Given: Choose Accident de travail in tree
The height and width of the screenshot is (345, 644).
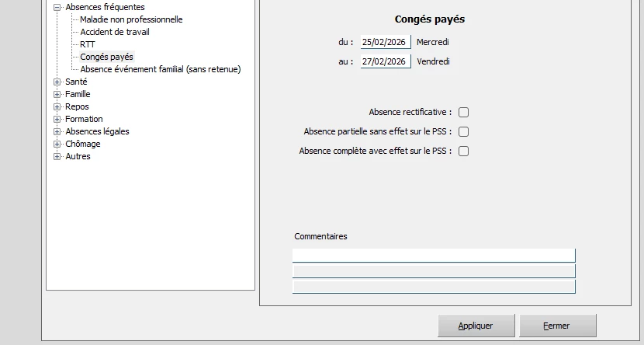Looking at the screenshot, I should (115, 32).
